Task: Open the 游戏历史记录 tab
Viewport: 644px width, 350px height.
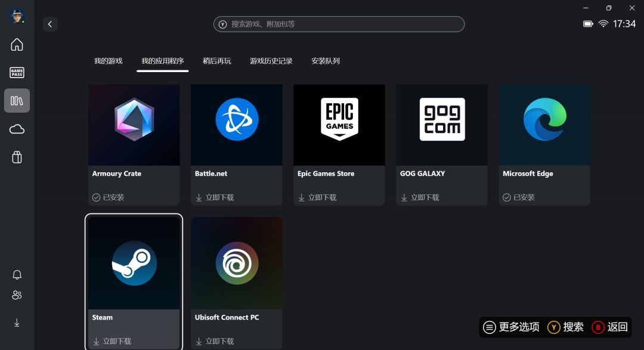Action: 271,61
